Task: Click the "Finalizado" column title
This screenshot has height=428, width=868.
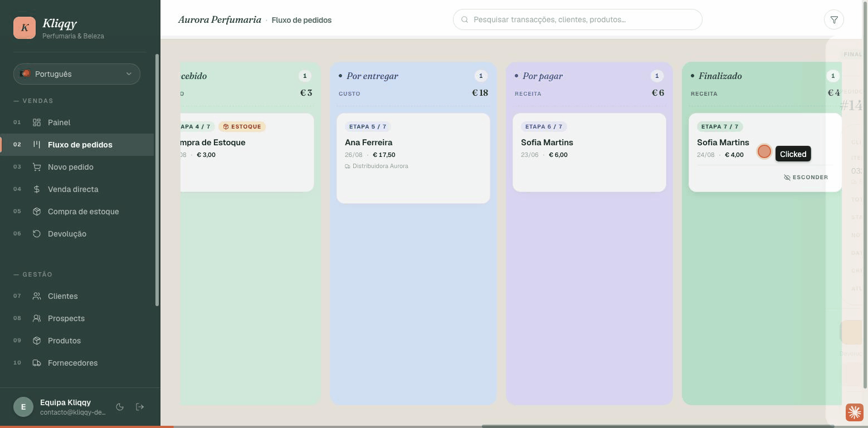Action: [720, 76]
